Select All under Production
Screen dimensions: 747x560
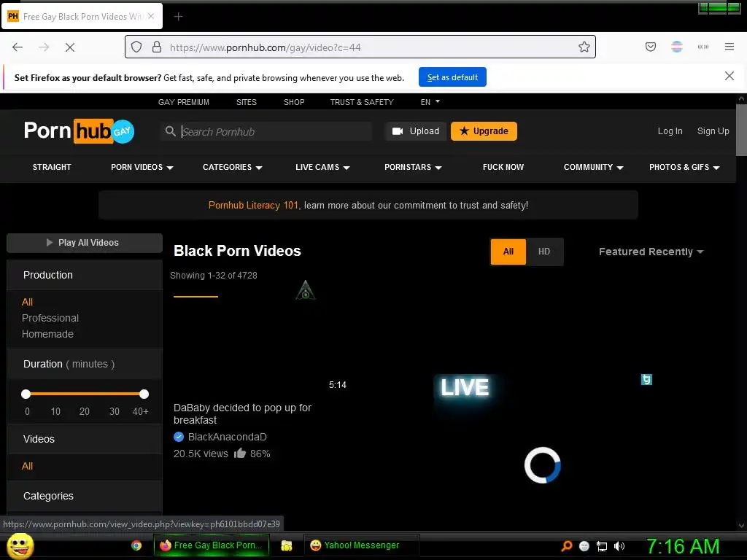coord(27,302)
